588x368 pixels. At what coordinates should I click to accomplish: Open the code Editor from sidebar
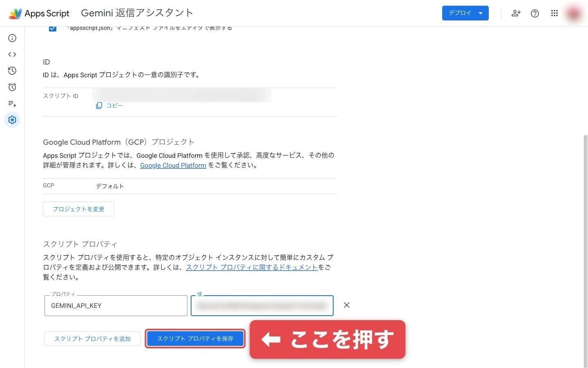(12, 54)
